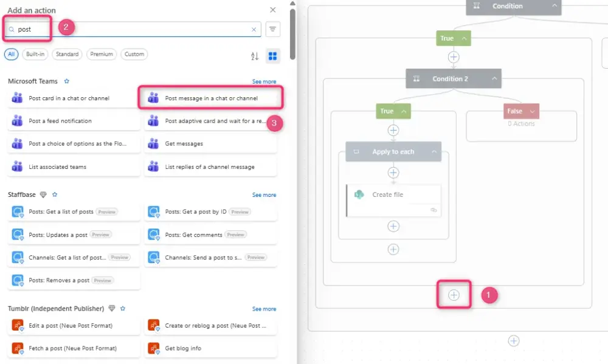The width and height of the screenshot is (608, 364).
Task: Collapse the Condition 2 card
Action: (x=494, y=78)
